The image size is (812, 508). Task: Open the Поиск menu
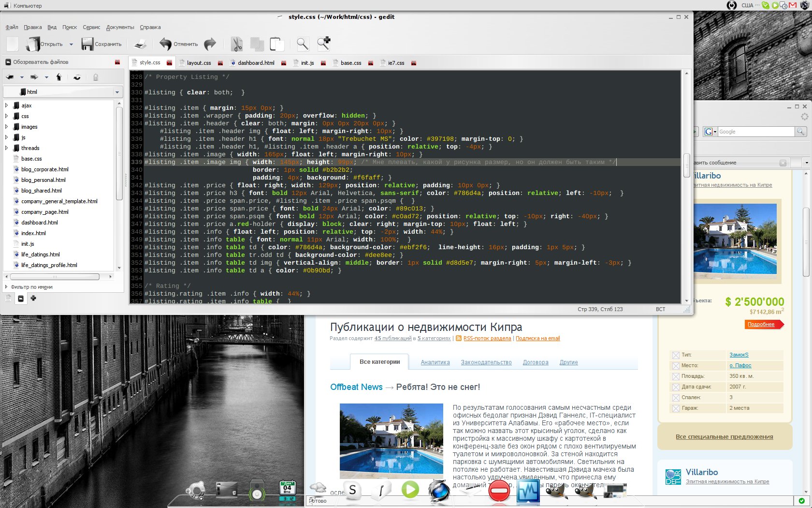pyautogui.click(x=70, y=27)
